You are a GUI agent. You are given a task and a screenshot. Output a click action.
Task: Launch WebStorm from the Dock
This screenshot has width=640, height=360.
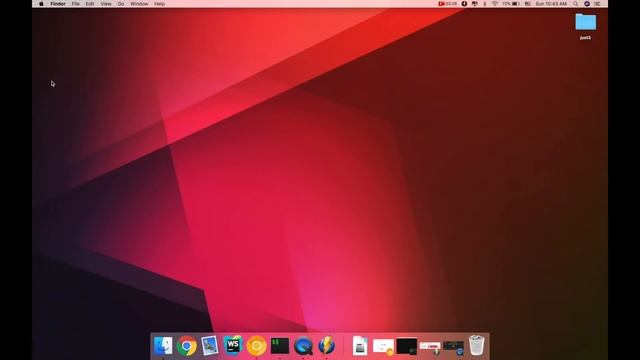click(x=233, y=345)
